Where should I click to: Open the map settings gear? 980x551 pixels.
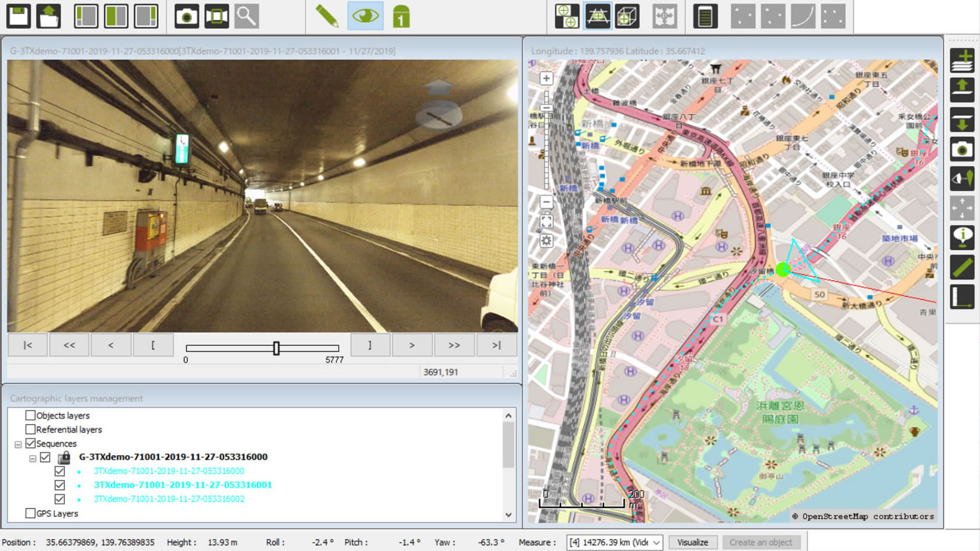[x=546, y=241]
